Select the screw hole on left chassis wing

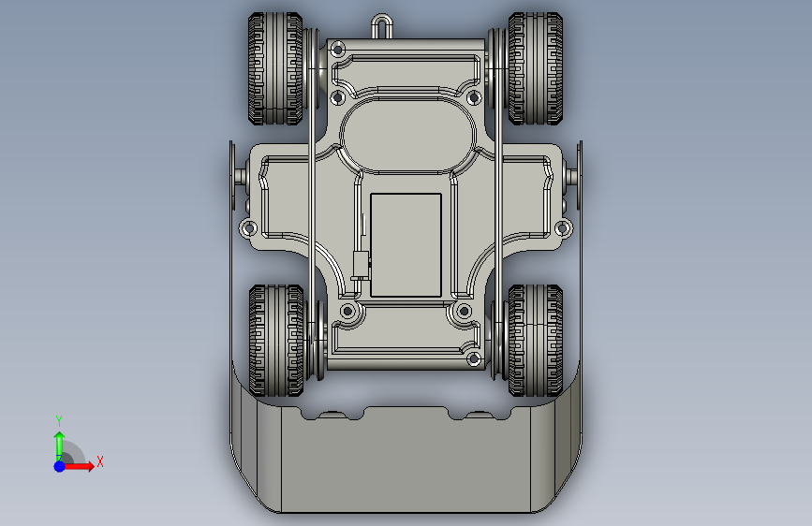pos(250,227)
